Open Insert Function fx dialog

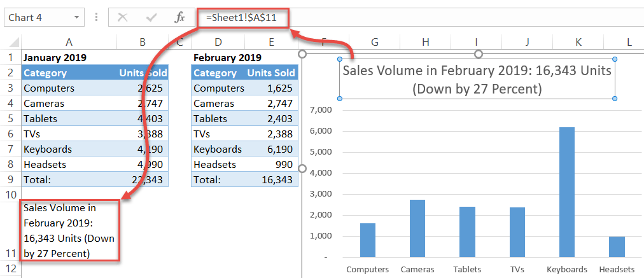pyautogui.click(x=180, y=18)
